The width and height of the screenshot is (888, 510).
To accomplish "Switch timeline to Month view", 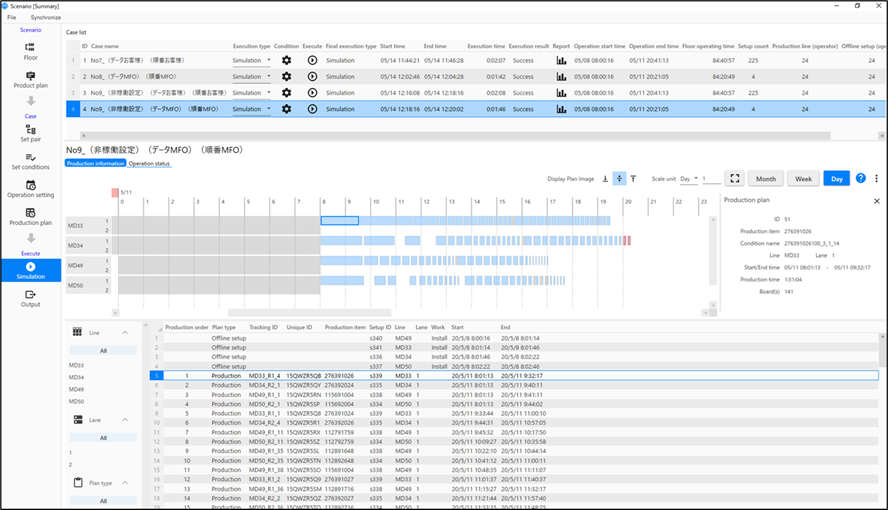I will (765, 178).
